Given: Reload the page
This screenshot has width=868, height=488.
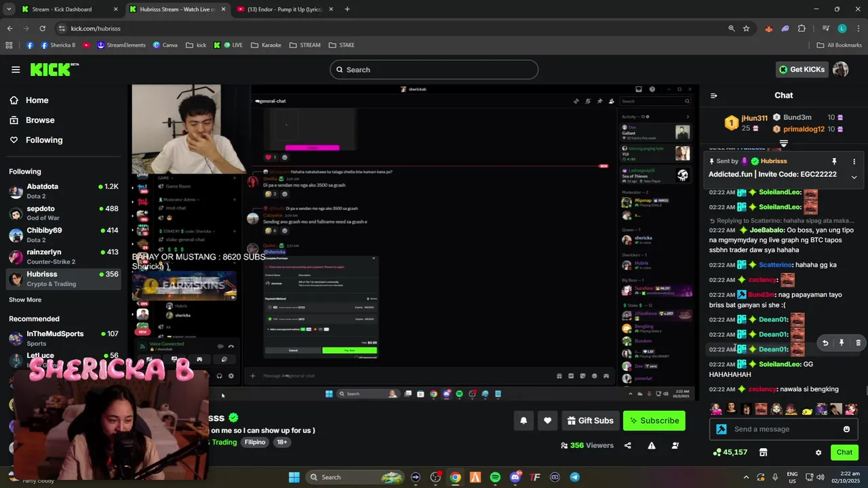Looking at the screenshot, I should [42, 28].
